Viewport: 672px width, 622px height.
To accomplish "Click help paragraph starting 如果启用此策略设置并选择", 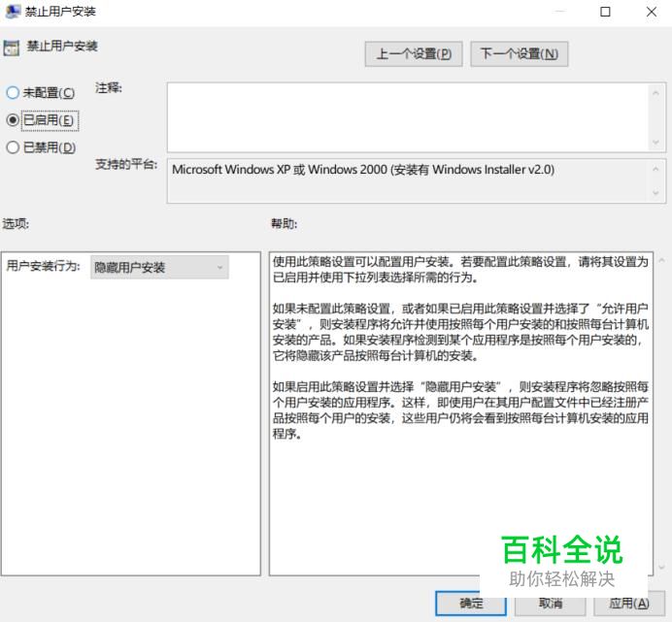I will (460, 410).
